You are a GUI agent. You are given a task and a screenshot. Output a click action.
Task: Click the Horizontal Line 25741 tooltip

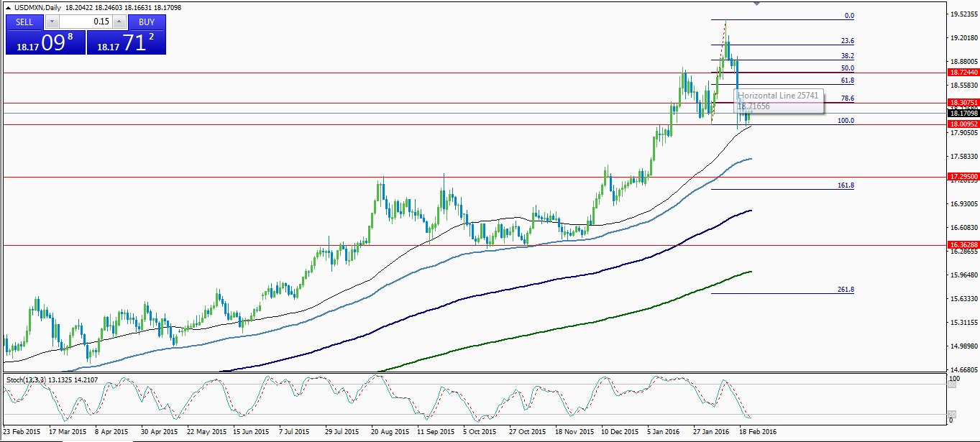[x=779, y=101]
